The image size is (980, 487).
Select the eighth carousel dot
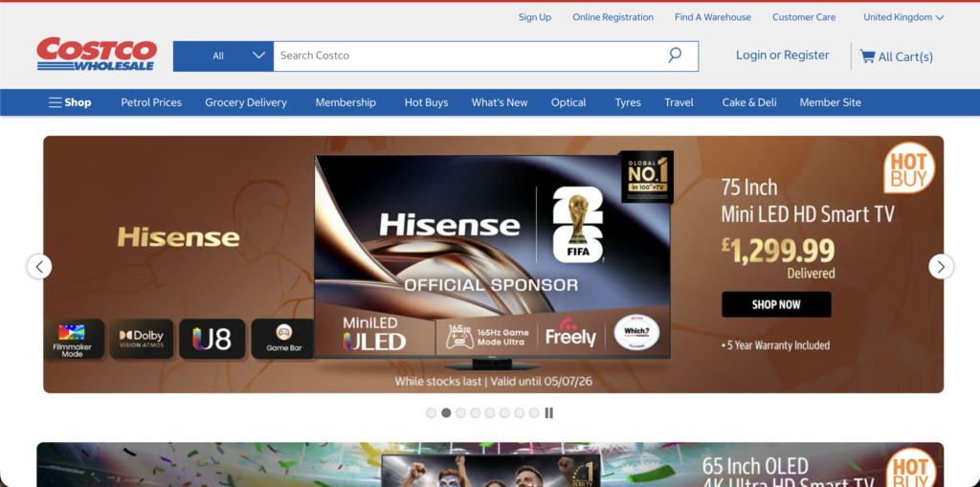coord(534,413)
